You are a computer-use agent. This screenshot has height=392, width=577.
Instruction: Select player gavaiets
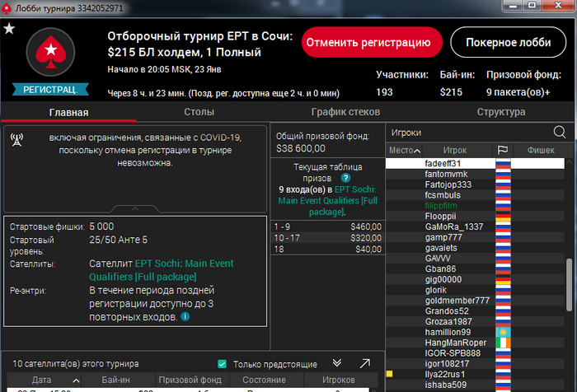[475, 248]
